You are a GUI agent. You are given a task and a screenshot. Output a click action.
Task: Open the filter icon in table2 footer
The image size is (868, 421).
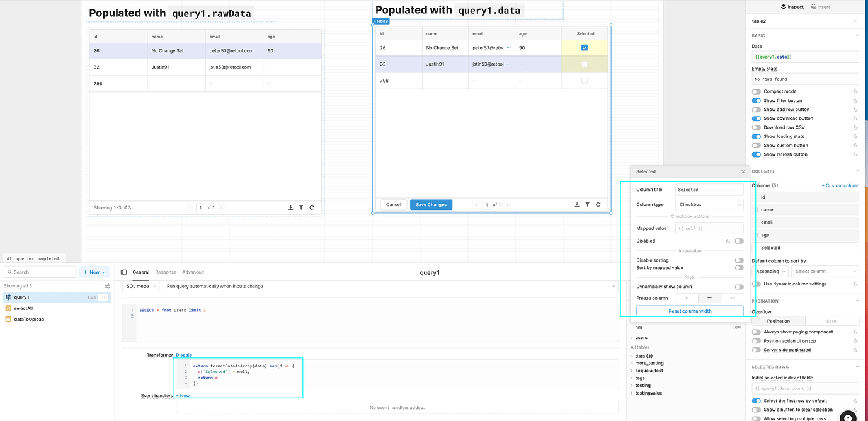click(587, 204)
